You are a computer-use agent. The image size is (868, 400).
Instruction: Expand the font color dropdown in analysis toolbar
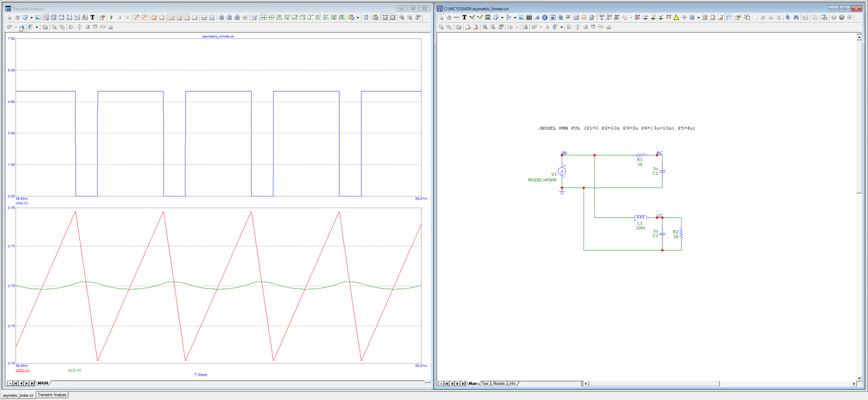pos(37,27)
